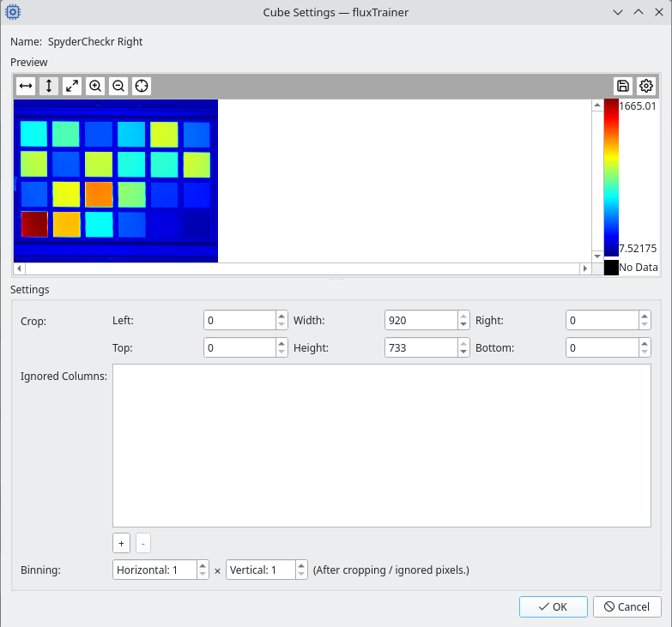Focus the Bottom crop input field

[602, 347]
